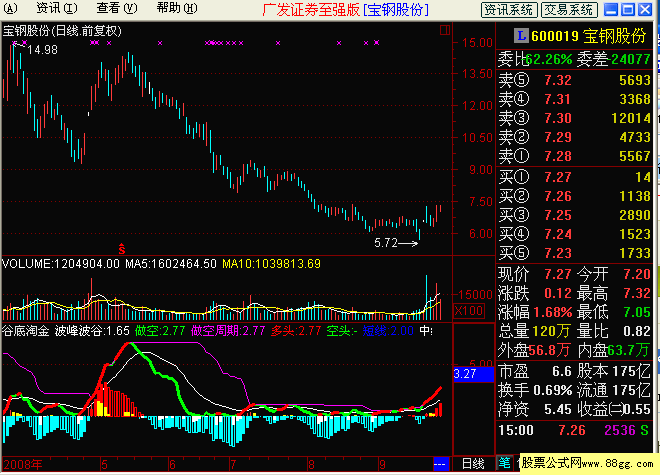Click the 换手 0.69% value
The height and width of the screenshot is (475, 660).
pos(553,390)
